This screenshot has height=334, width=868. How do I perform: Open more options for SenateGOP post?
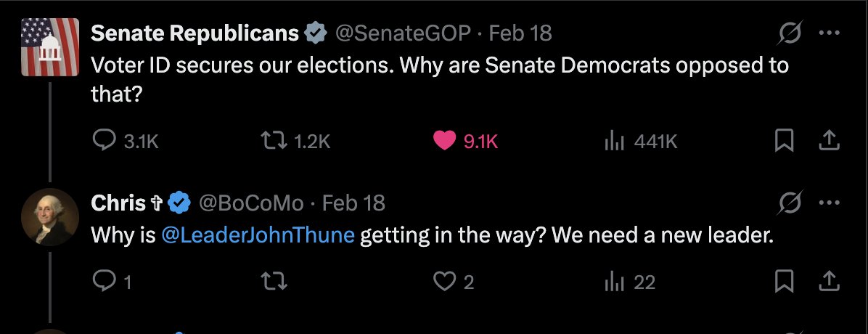tap(830, 33)
